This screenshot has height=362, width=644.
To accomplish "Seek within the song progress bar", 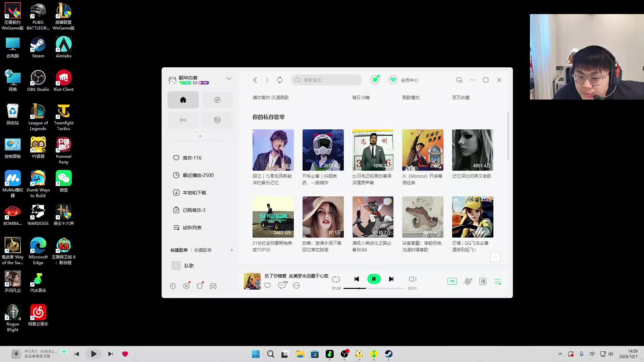I will (x=374, y=288).
